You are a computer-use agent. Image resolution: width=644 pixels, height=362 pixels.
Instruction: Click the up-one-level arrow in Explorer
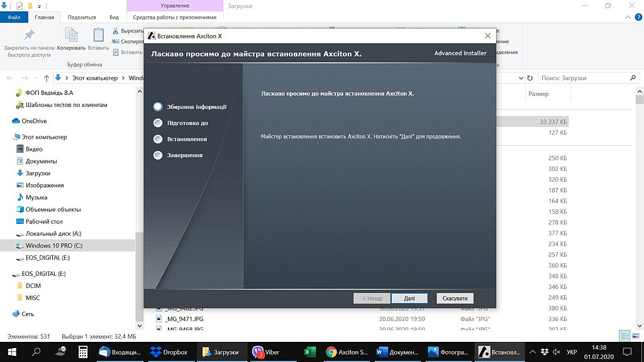(47, 78)
